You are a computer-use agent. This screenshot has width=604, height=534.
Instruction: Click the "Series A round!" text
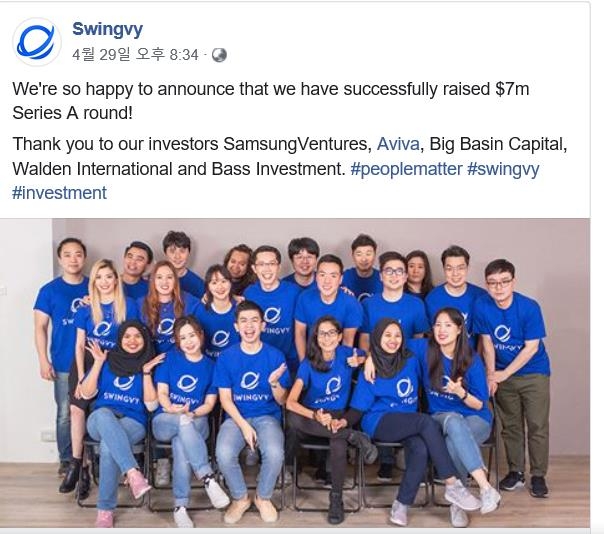72,113
